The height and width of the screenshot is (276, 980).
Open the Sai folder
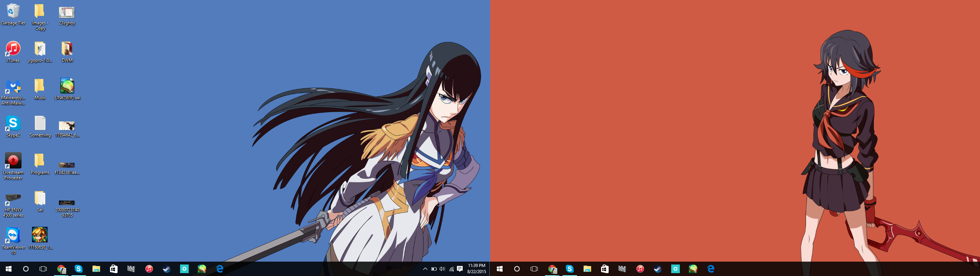40,201
